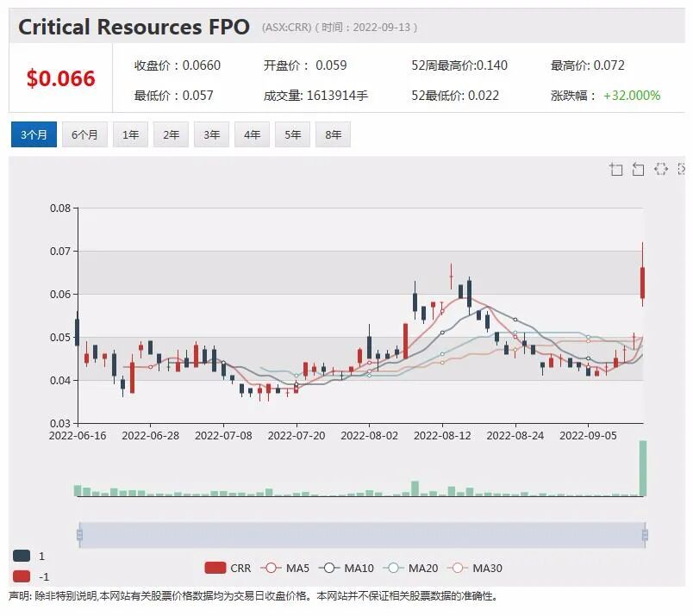The width and height of the screenshot is (693, 616).
Task: Select the 3个月 time range tab
Action: pyautogui.click(x=34, y=134)
